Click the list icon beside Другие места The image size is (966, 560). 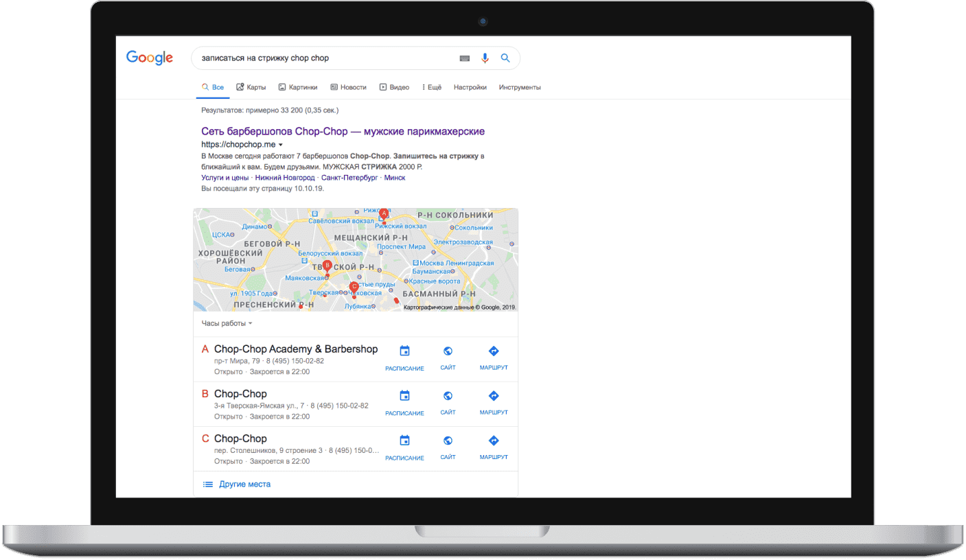(207, 484)
